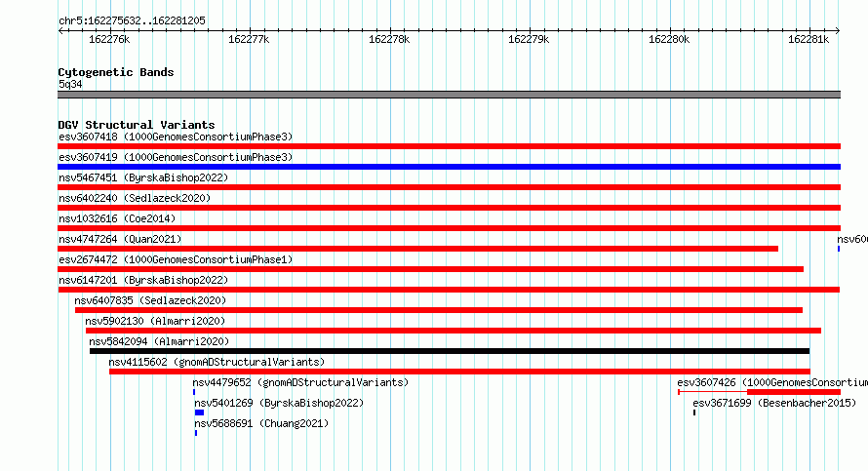Open variant label nsv1032616 (Coe2014)
868x471 pixels.
[x=117, y=218]
